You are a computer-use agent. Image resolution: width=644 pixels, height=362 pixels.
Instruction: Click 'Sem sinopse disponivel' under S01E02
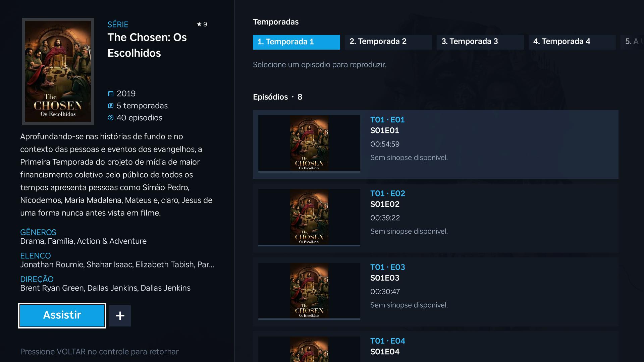[x=409, y=231]
